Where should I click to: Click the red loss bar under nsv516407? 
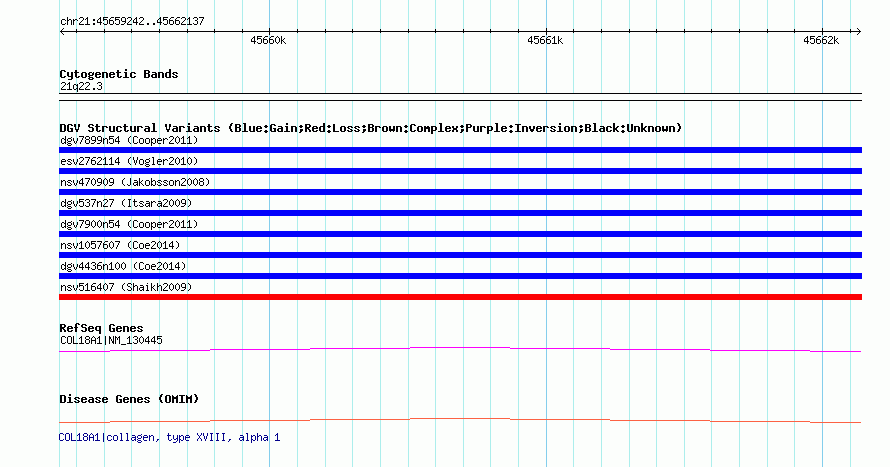pos(460,297)
